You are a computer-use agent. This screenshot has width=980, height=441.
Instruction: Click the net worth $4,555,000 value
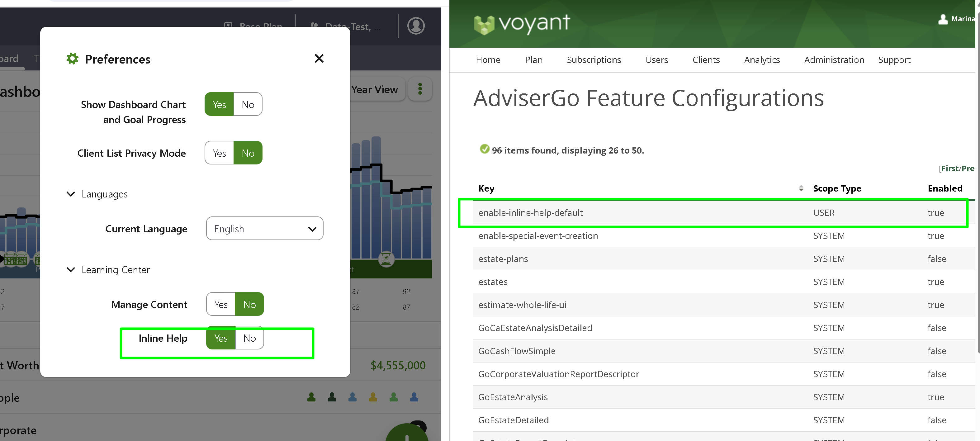click(x=398, y=365)
